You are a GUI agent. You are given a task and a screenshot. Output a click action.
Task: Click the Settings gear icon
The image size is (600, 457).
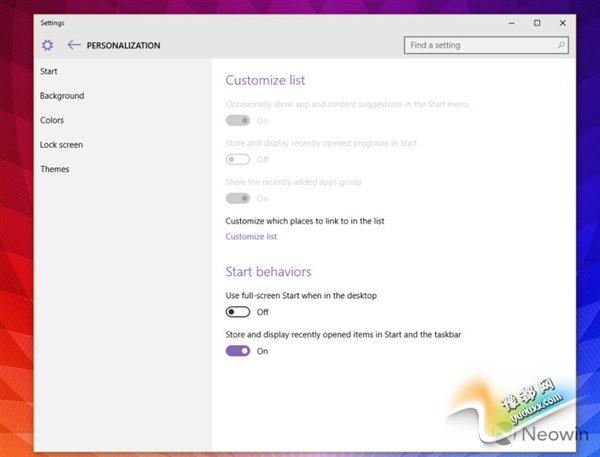(x=47, y=45)
